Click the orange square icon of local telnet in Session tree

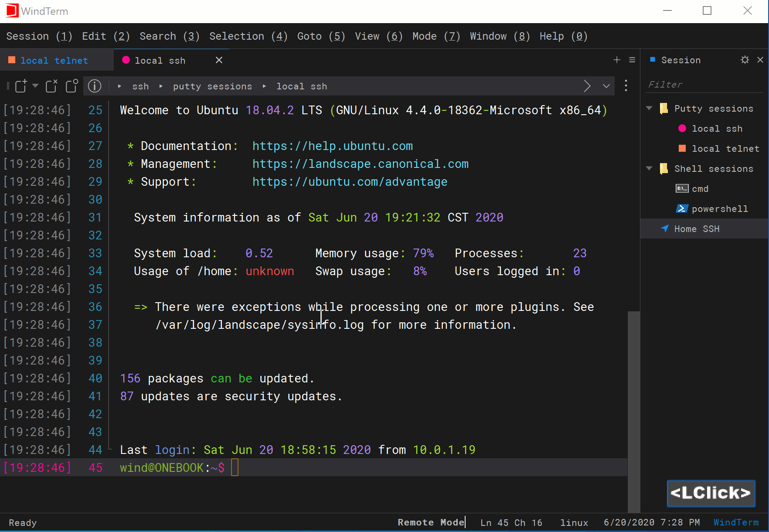[682, 148]
